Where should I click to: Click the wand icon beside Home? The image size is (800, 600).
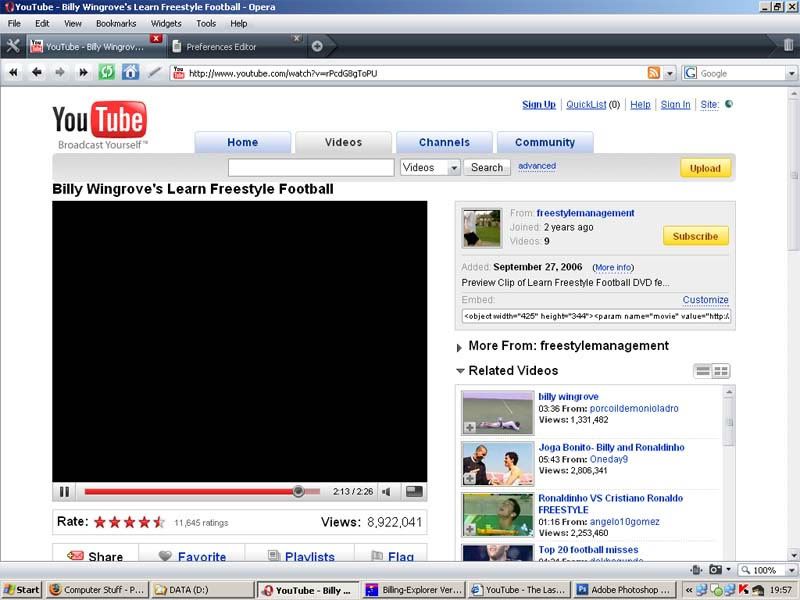click(x=154, y=72)
